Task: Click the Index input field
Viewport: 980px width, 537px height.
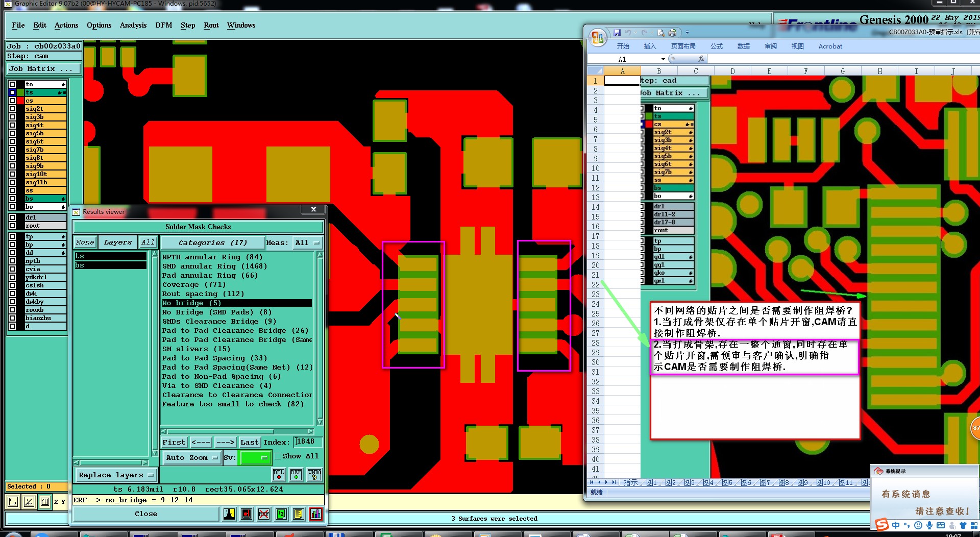Action: (x=308, y=442)
